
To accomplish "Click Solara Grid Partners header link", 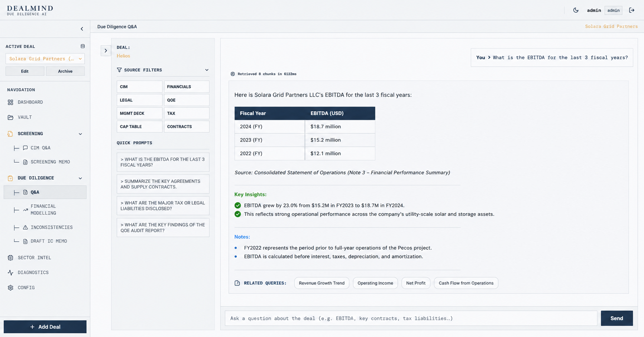I will click(x=611, y=26).
